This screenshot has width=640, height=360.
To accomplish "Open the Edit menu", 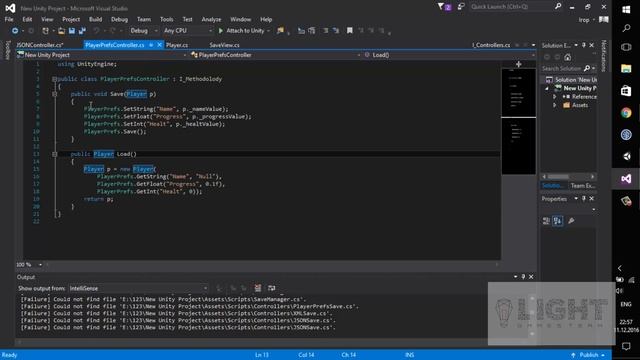I will coord(27,19).
